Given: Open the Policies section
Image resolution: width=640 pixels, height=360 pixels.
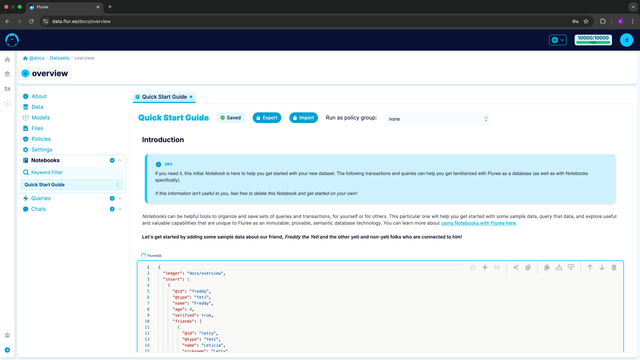Looking at the screenshot, I should pos(41,139).
